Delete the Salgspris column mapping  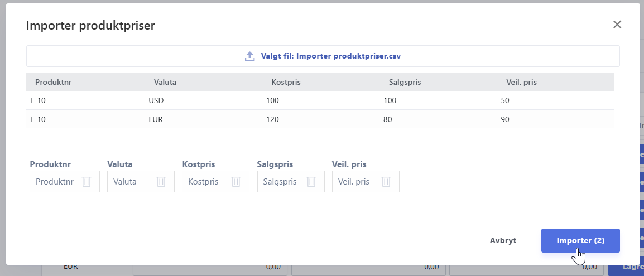311,182
